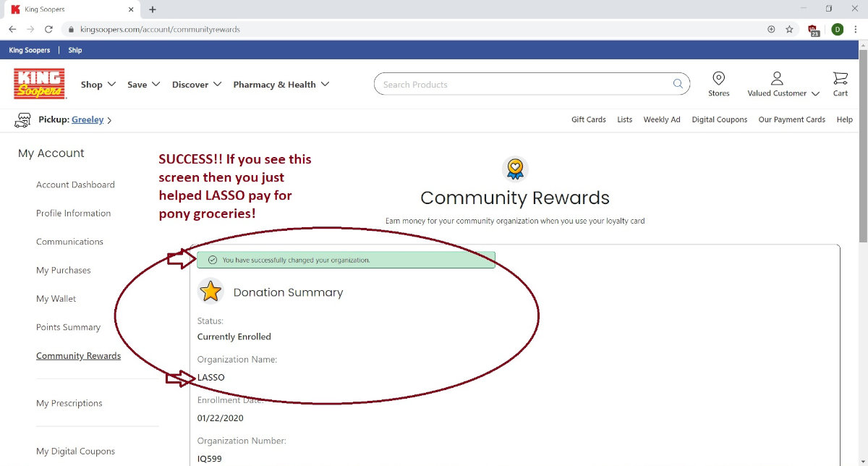Open My Purchases in sidebar
Screen dimensions: 868x466
click(x=64, y=270)
